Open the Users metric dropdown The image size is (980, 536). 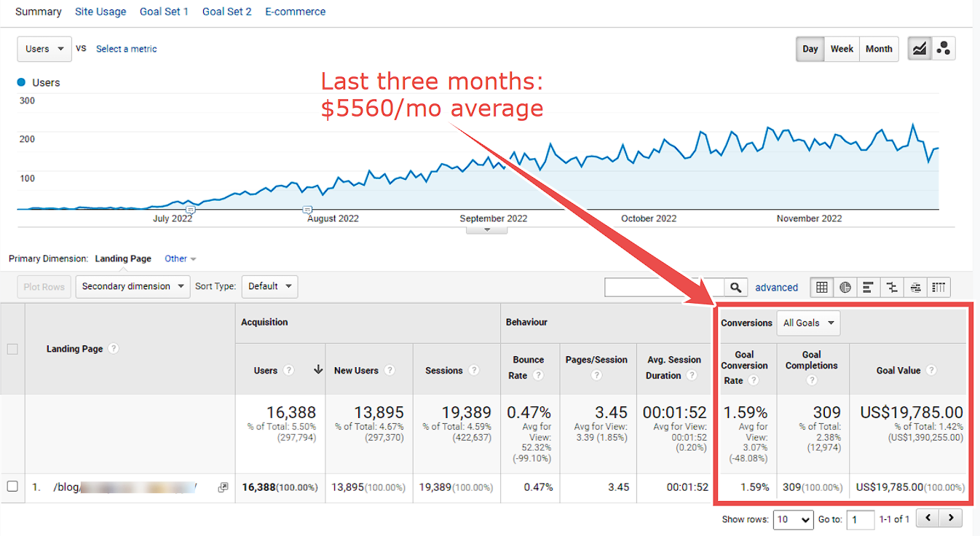pos(44,49)
